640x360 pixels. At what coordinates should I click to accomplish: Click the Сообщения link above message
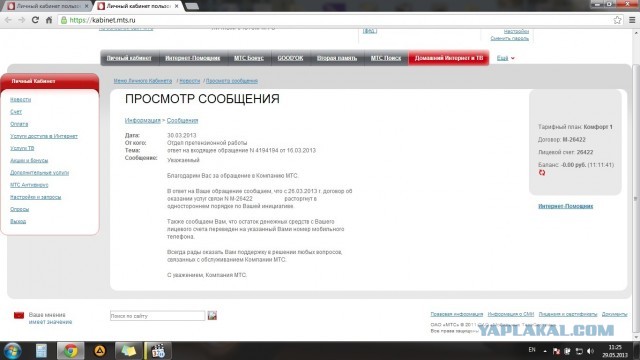(182, 120)
